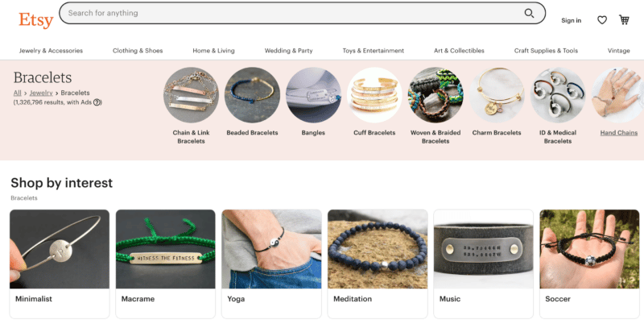Click the Sign in button
The width and height of the screenshot is (644, 324).
[572, 20]
